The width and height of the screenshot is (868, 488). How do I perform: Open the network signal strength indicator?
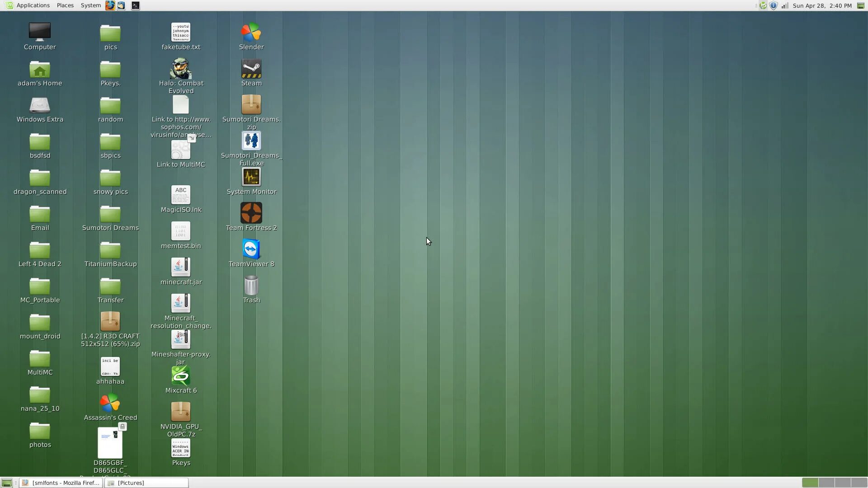tap(785, 5)
